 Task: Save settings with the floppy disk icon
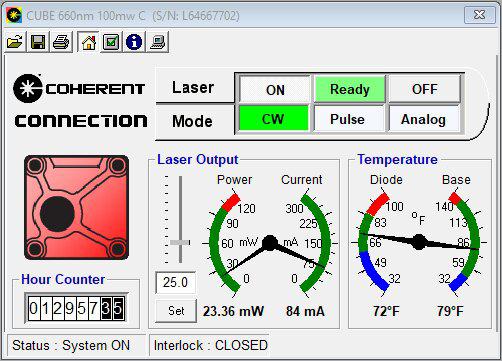38,42
